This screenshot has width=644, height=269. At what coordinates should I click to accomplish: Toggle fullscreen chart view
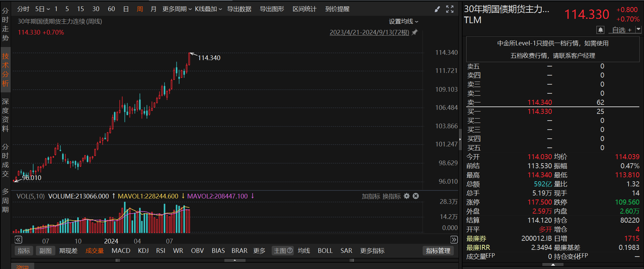tap(450, 9)
